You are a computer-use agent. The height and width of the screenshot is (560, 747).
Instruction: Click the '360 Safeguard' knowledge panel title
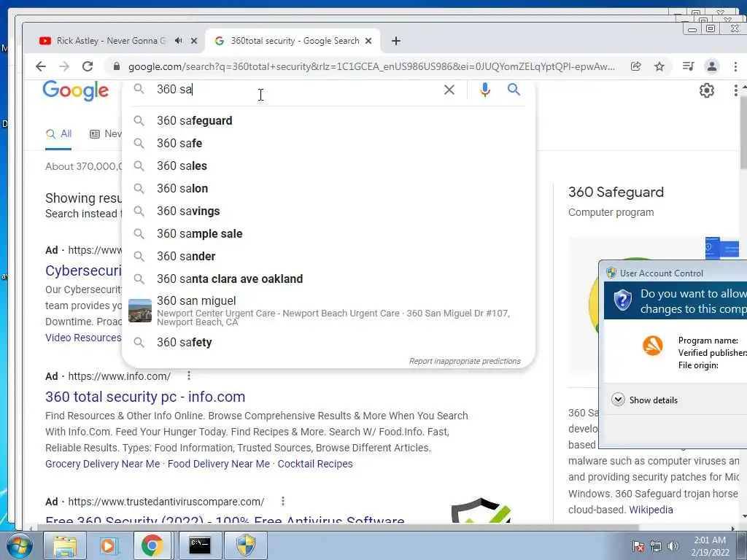pos(616,192)
